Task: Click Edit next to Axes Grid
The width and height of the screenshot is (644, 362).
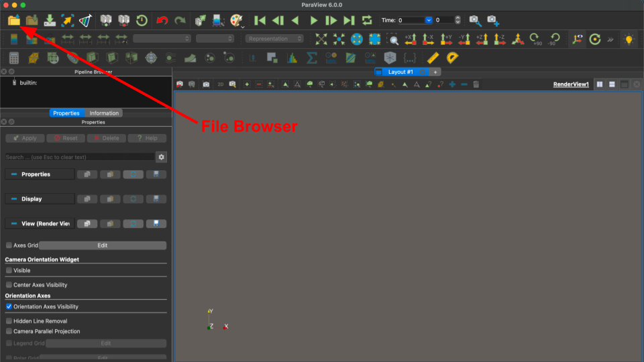Action: click(103, 245)
